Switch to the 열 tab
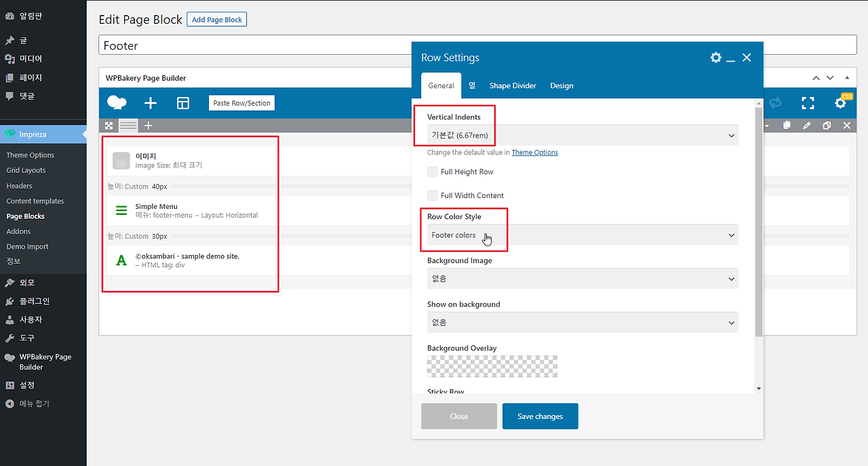The image size is (868, 466). [471, 85]
